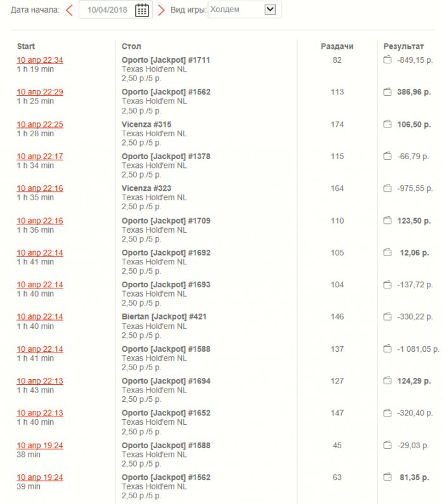The width and height of the screenshot is (444, 504).
Task: Open hand history icon for Oporto #1711
Action: point(388,60)
